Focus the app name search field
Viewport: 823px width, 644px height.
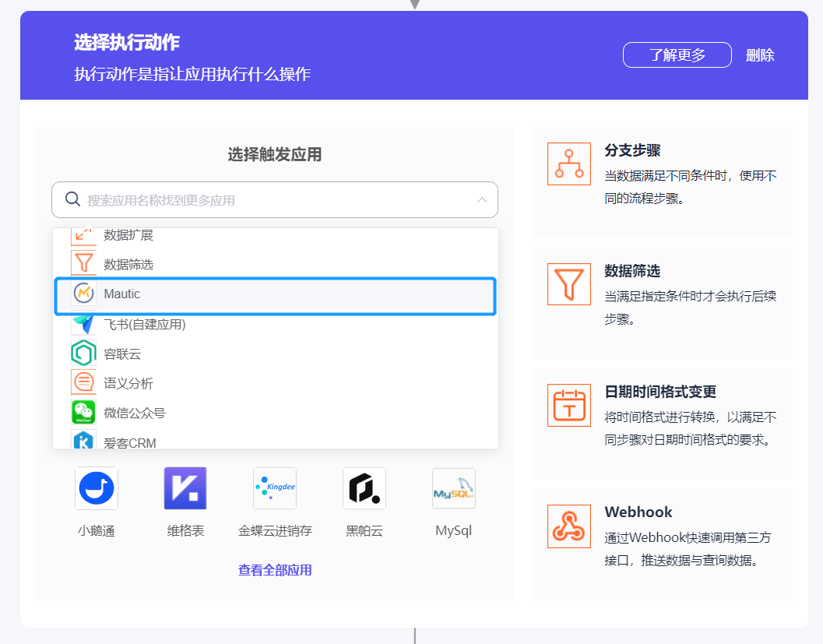[275, 200]
